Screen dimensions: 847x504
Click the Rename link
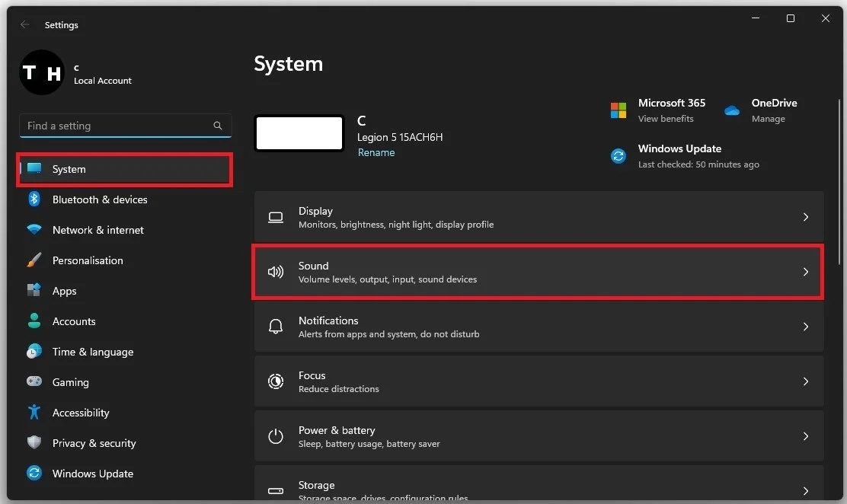point(376,152)
